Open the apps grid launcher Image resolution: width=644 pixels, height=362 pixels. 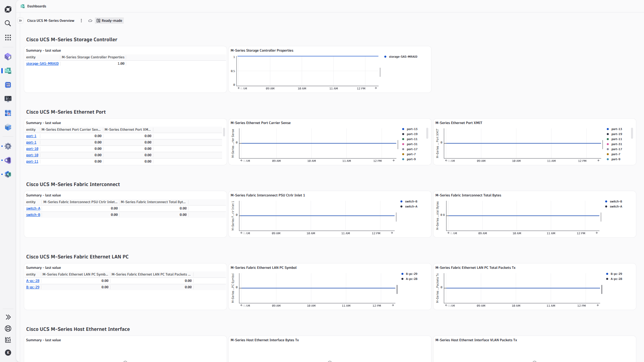(8, 38)
